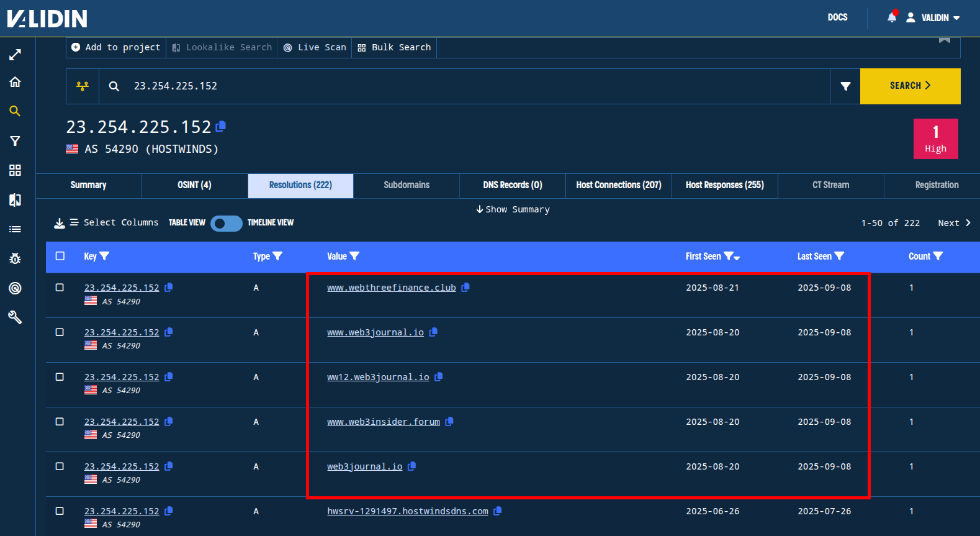Copy the web3journal.io value

411,466
